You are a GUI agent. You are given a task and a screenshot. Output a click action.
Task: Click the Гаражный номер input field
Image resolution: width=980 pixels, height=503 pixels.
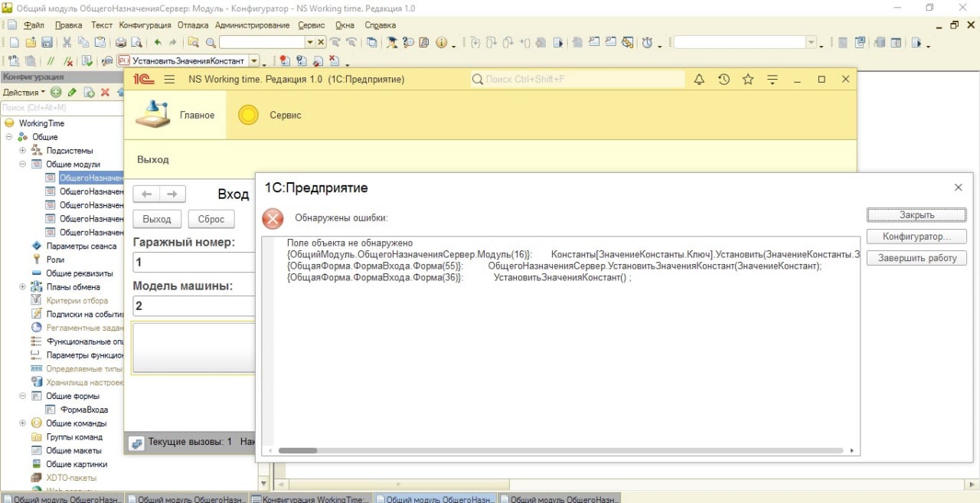[193, 263]
